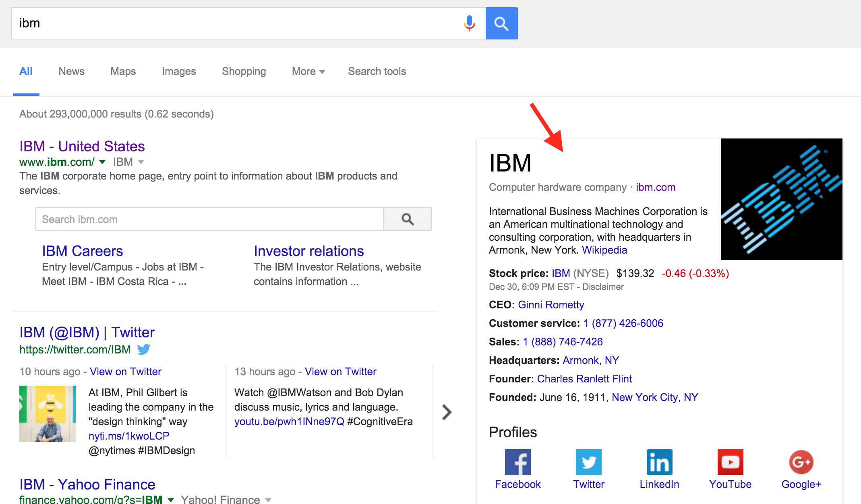Click the IBM logo image in knowledge panel
861x504 pixels.
(x=781, y=199)
